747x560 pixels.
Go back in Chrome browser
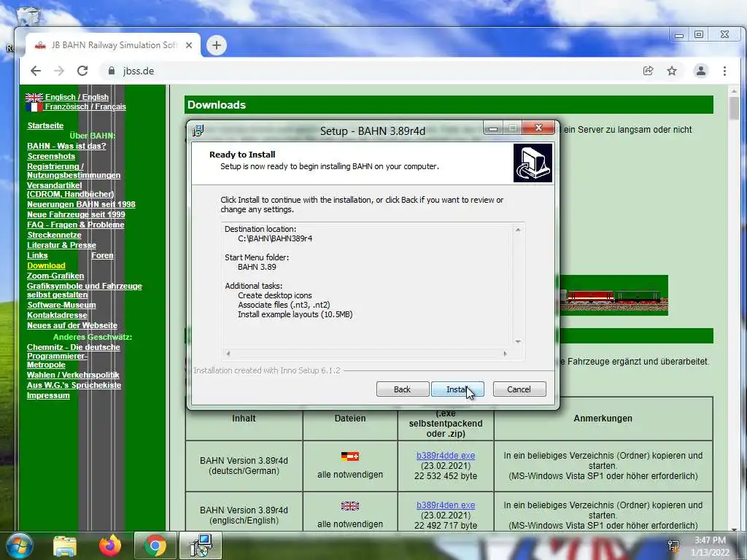[36, 71]
